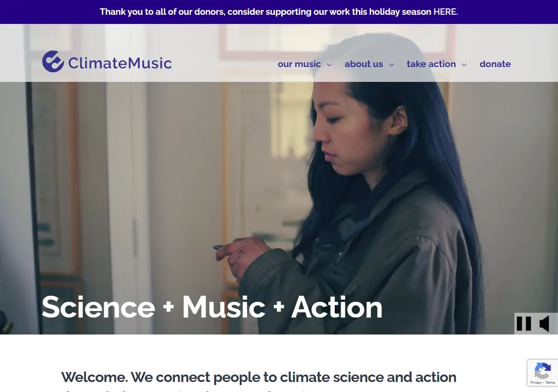The image size is (558, 392).
Task: Click the HERE donation link
Action: (x=443, y=12)
